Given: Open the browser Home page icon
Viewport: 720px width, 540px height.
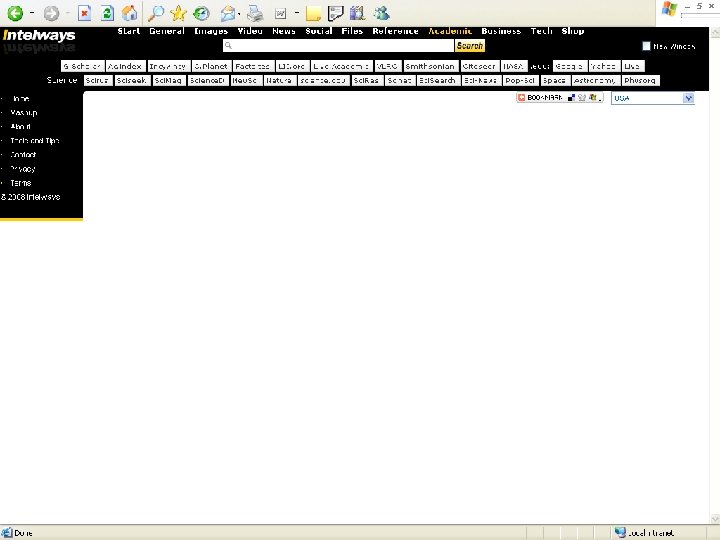Looking at the screenshot, I should [x=129, y=13].
